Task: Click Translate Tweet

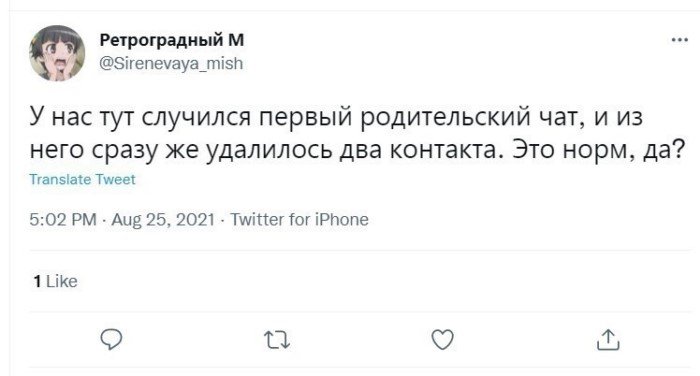Action: coord(82,180)
